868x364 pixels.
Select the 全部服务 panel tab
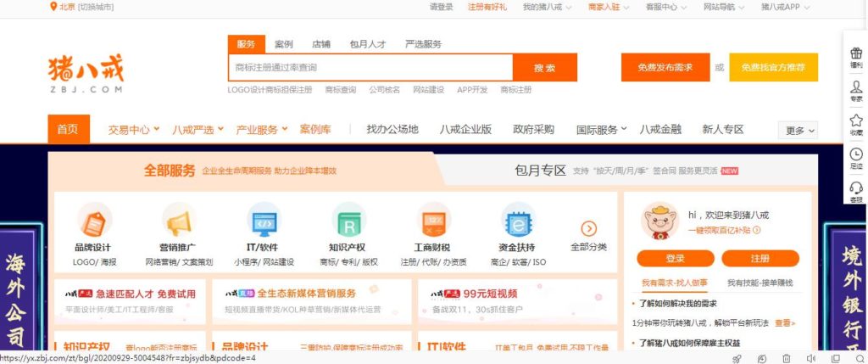tap(170, 171)
